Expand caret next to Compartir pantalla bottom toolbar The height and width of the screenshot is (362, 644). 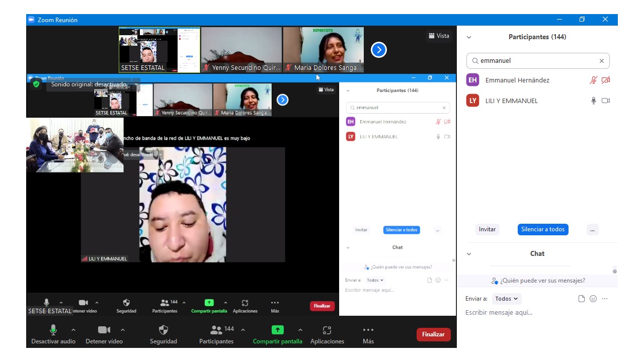[300, 330]
